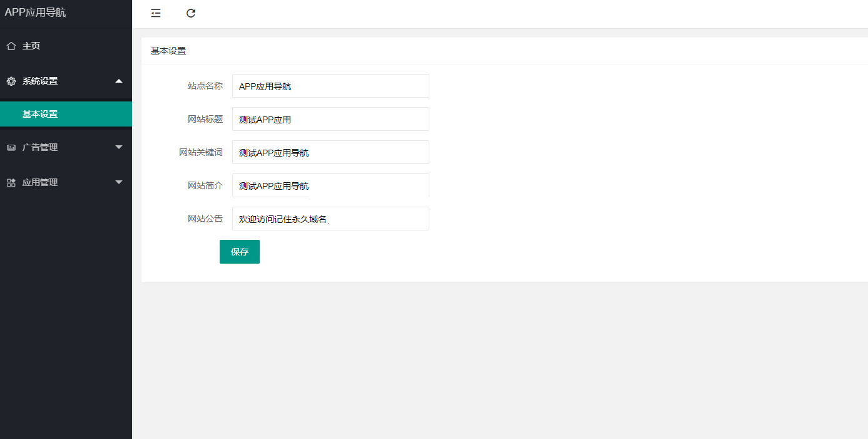
Task: Click the APP应用导航 logo title
Action: (x=35, y=13)
